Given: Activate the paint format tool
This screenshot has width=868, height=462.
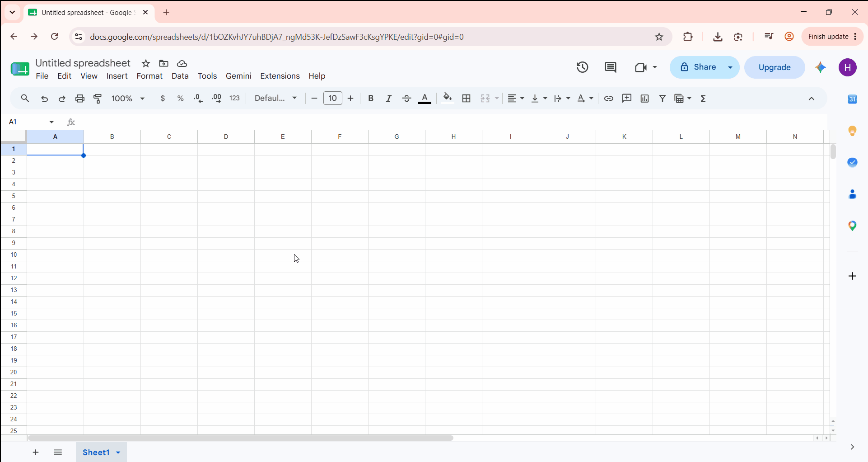Looking at the screenshot, I should pyautogui.click(x=98, y=99).
